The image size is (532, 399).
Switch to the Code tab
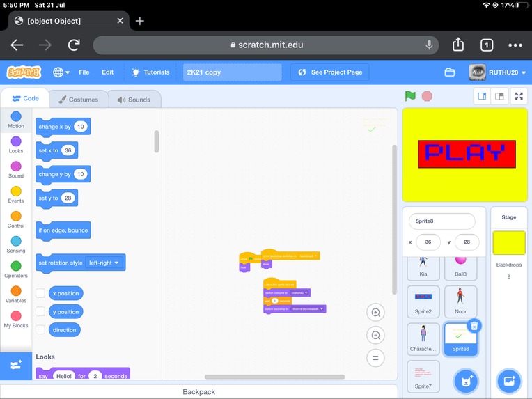point(26,98)
